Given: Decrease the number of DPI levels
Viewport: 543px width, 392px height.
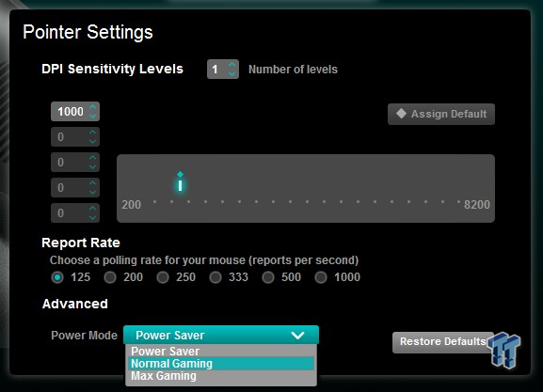Looking at the screenshot, I should pyautogui.click(x=232, y=73).
